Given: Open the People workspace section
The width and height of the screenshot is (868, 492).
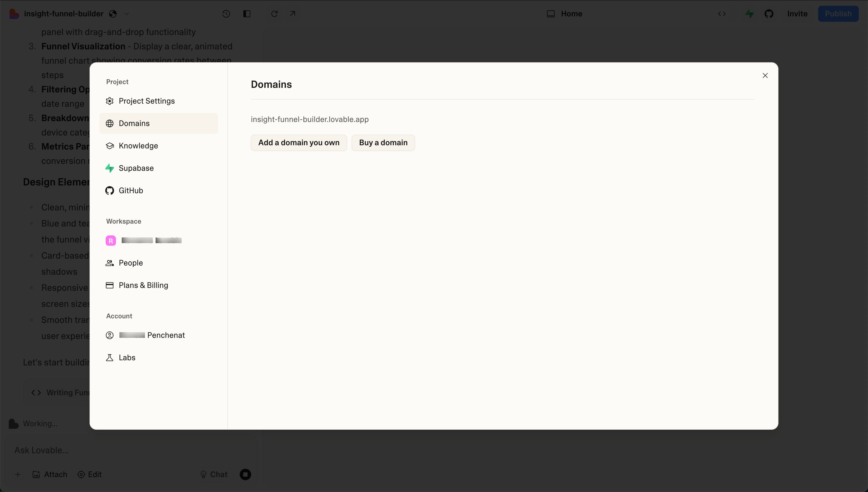Looking at the screenshot, I should coord(158,263).
